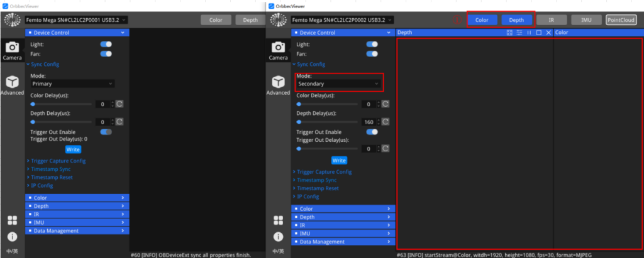
Task: Reset Depth Delay with the refresh icon in the right window
Action: pyautogui.click(x=386, y=122)
